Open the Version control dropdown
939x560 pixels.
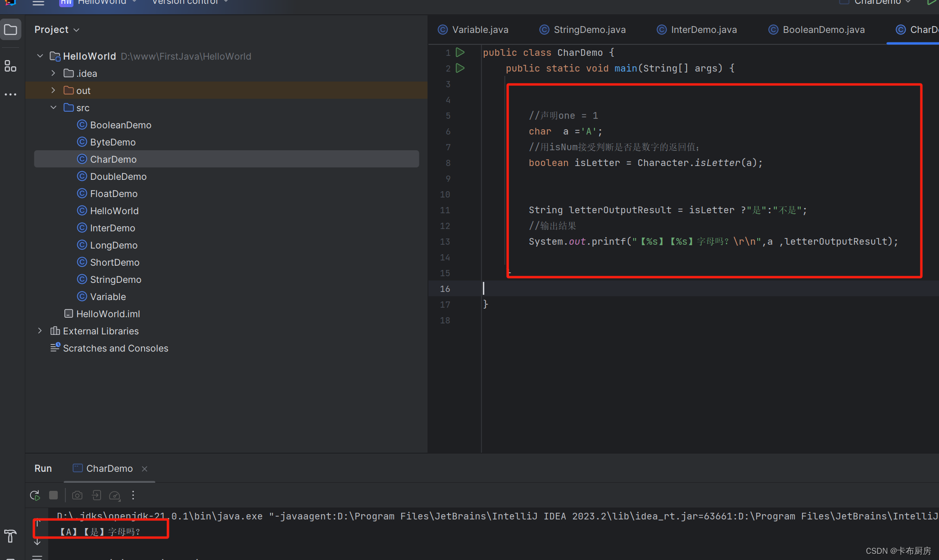pyautogui.click(x=190, y=3)
